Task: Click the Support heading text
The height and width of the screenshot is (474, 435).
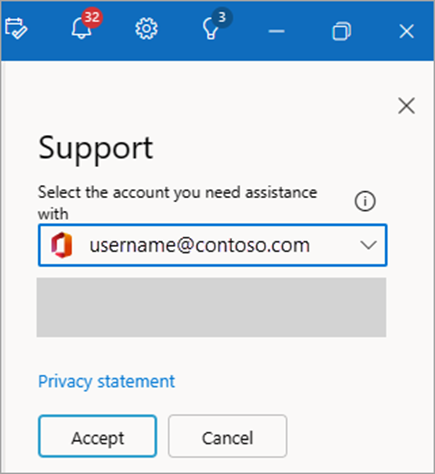Action: [96, 148]
